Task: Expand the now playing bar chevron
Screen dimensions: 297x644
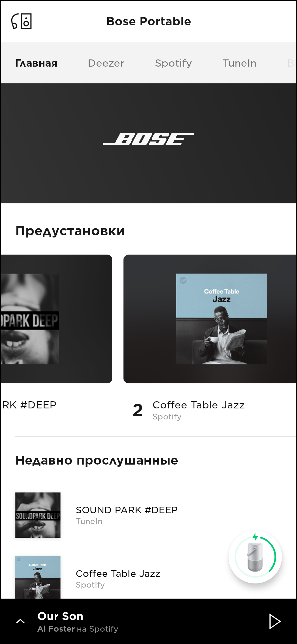Action: 21,621
